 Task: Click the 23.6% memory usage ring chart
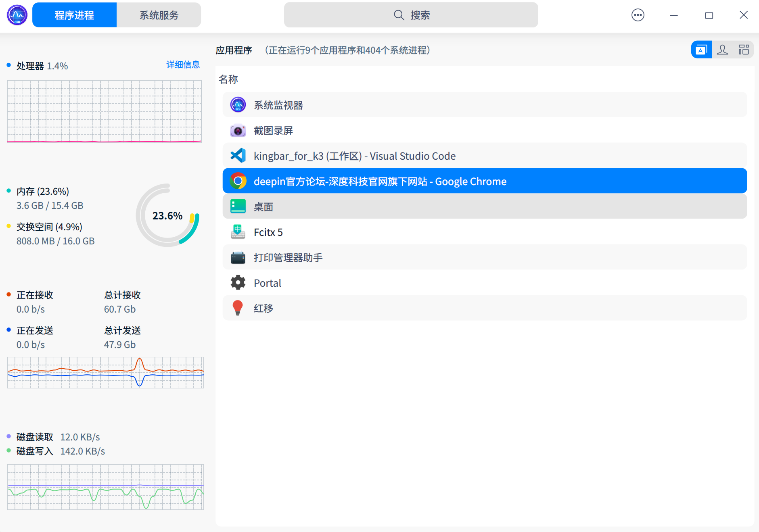(167, 216)
